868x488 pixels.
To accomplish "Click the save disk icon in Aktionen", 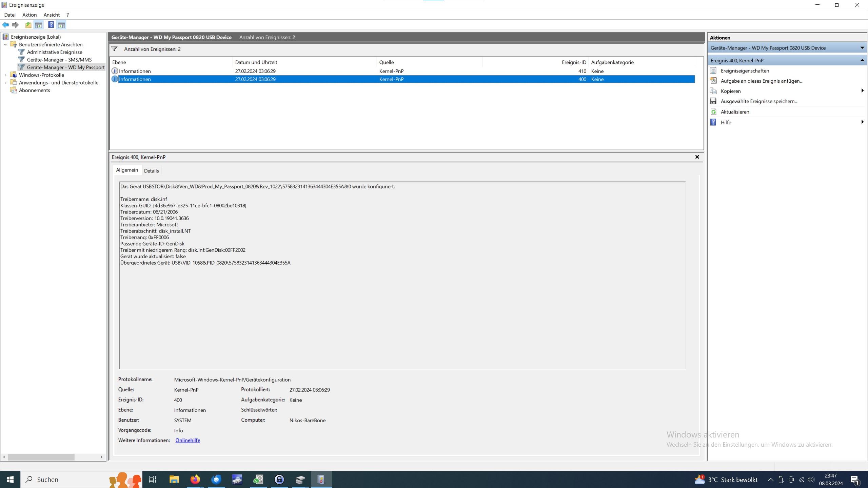I will (x=713, y=101).
